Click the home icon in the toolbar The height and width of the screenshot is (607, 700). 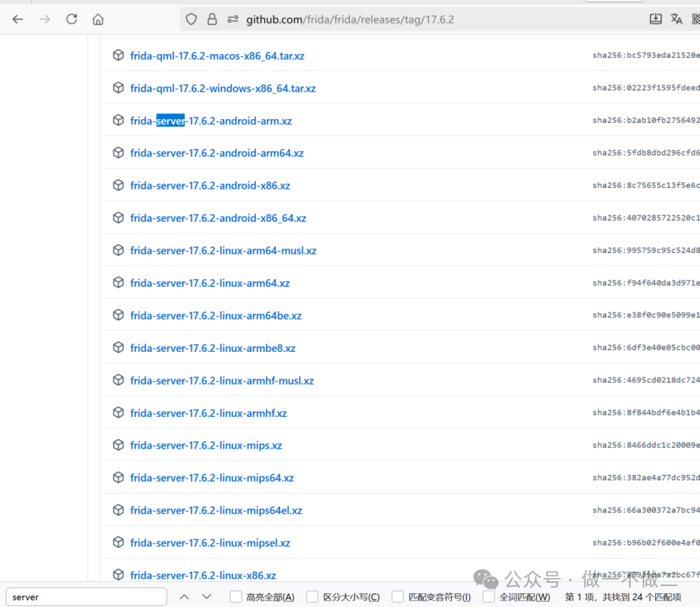[x=97, y=19]
